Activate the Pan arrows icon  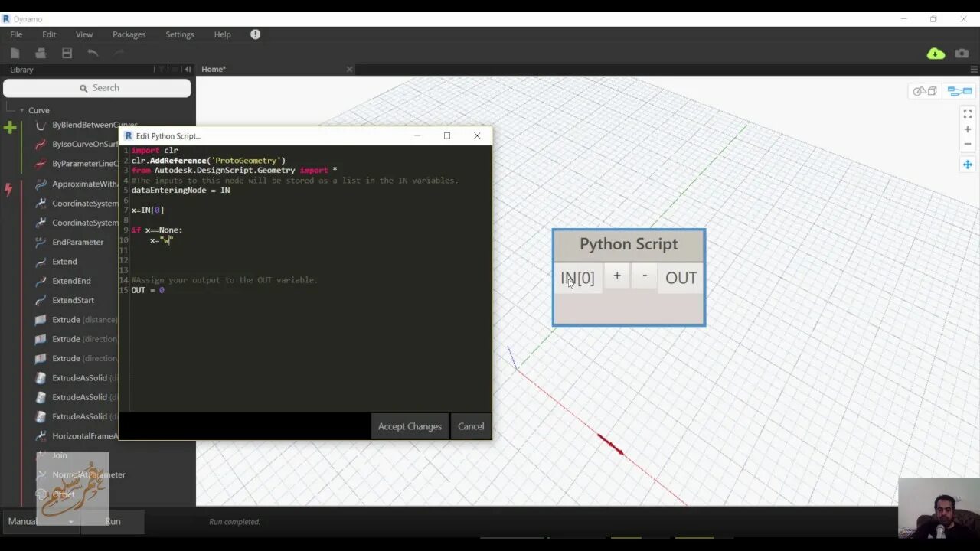click(x=968, y=165)
